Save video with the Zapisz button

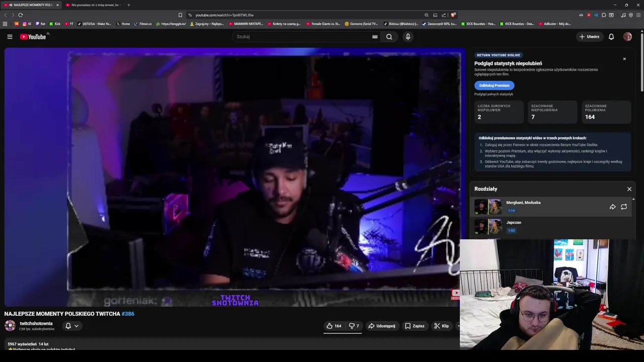pyautogui.click(x=415, y=326)
